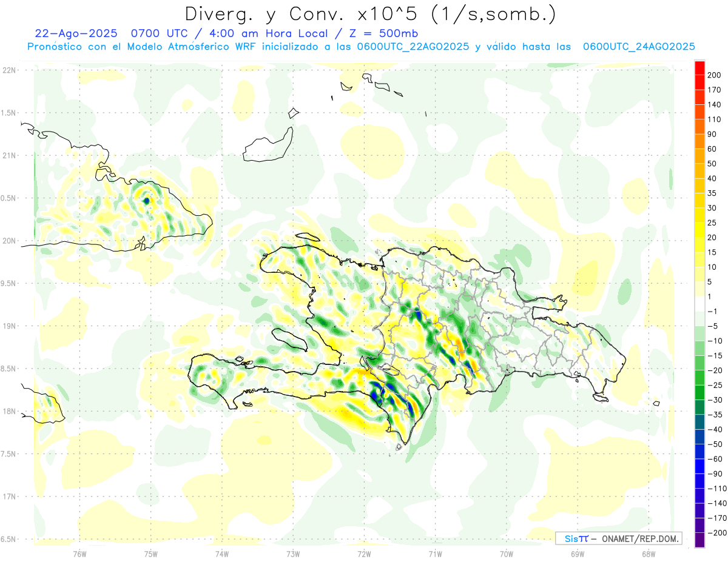Click the '17N' latitude label
Image resolution: width=728 pixels, height=562 pixels.
pyautogui.click(x=8, y=497)
